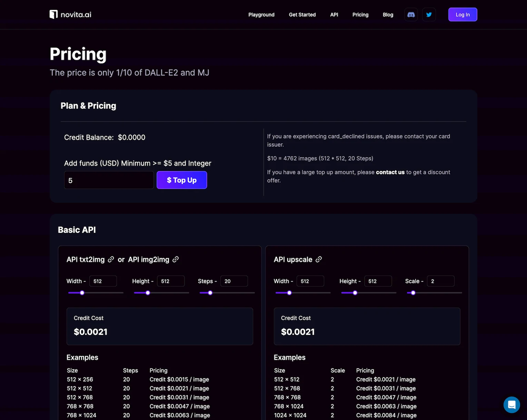Click the upscale Height input box

(378, 281)
